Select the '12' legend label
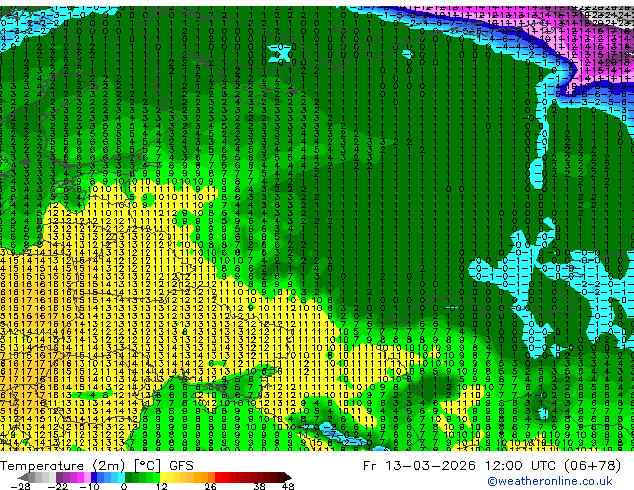Viewport: 634px width, 490px height. [162, 486]
